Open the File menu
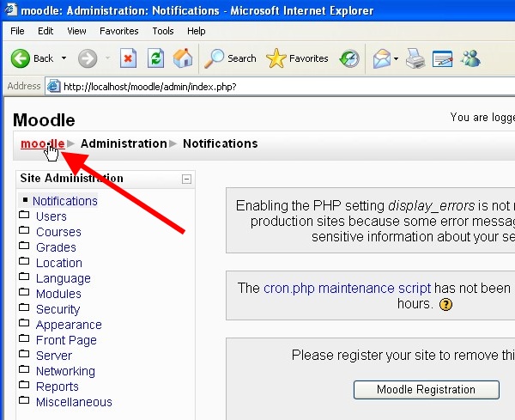 [17, 31]
